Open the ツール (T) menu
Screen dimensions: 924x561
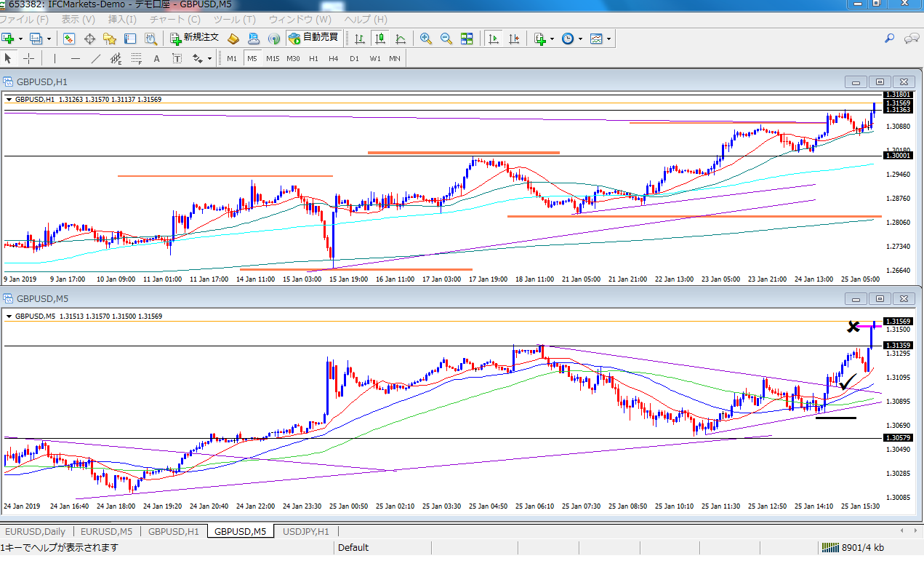coord(235,20)
